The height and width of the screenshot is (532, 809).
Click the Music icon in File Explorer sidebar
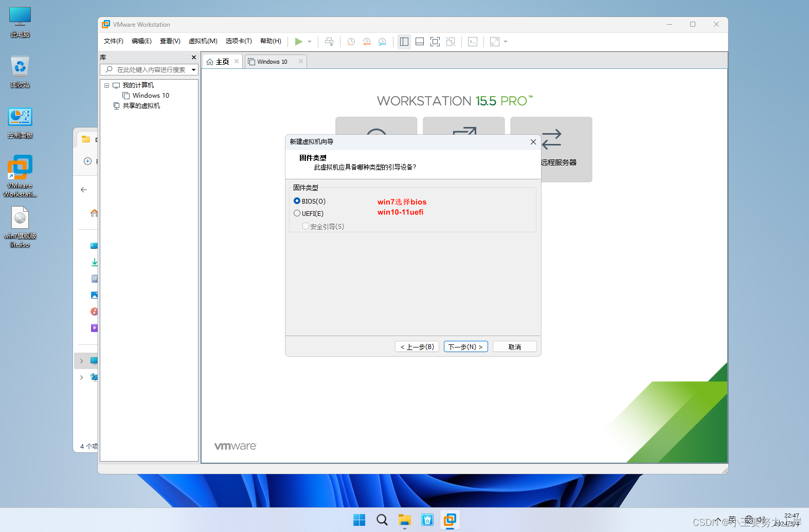[x=95, y=311]
